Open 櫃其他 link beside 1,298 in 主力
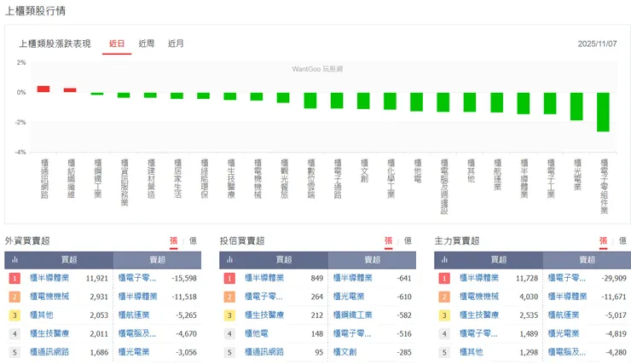 click(472, 352)
